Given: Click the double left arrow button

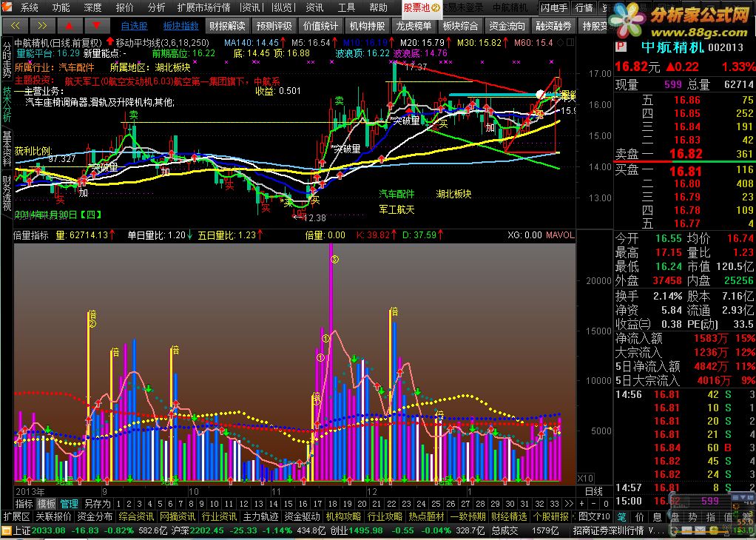Looking at the screenshot, I should tap(15, 25).
